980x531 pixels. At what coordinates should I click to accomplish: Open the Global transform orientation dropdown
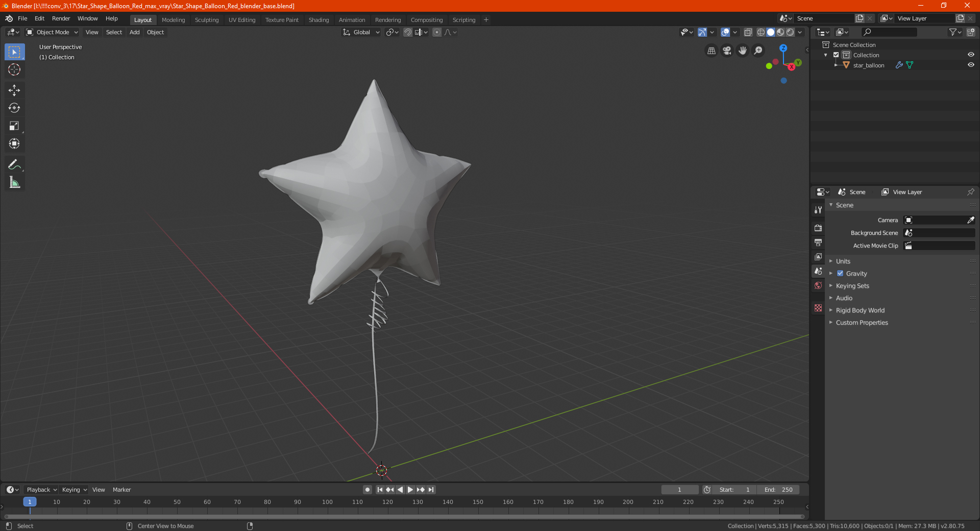tap(361, 32)
